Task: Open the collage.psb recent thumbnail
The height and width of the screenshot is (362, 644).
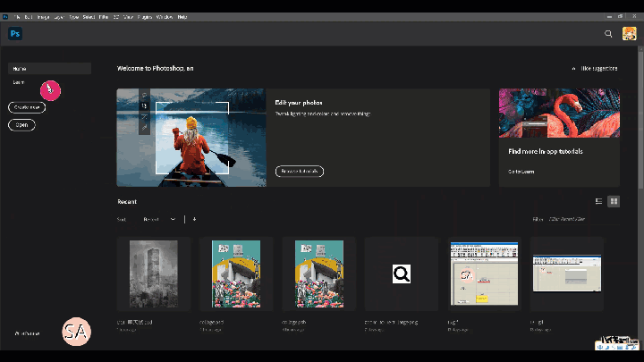Action: (319, 274)
